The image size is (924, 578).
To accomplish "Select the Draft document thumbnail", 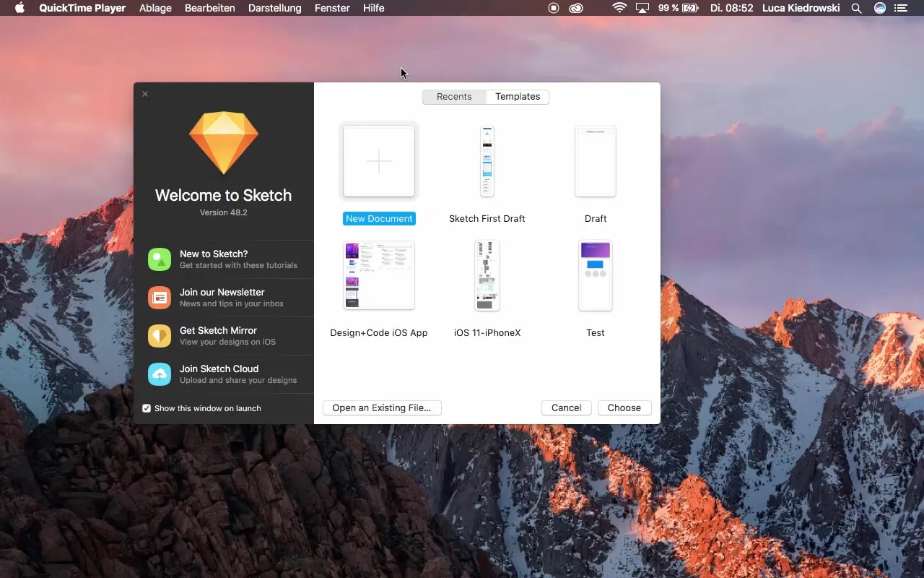I will coord(596,161).
